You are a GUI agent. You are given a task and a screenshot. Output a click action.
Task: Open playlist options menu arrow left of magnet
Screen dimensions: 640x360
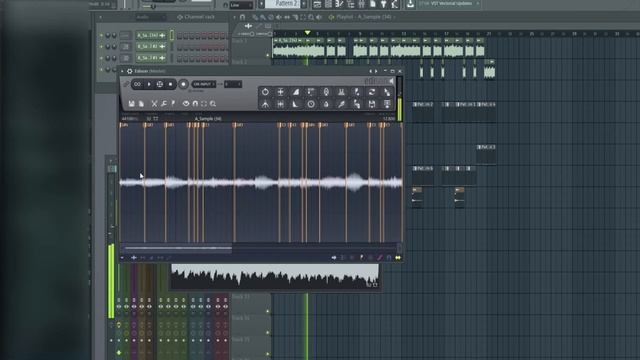coord(234,17)
